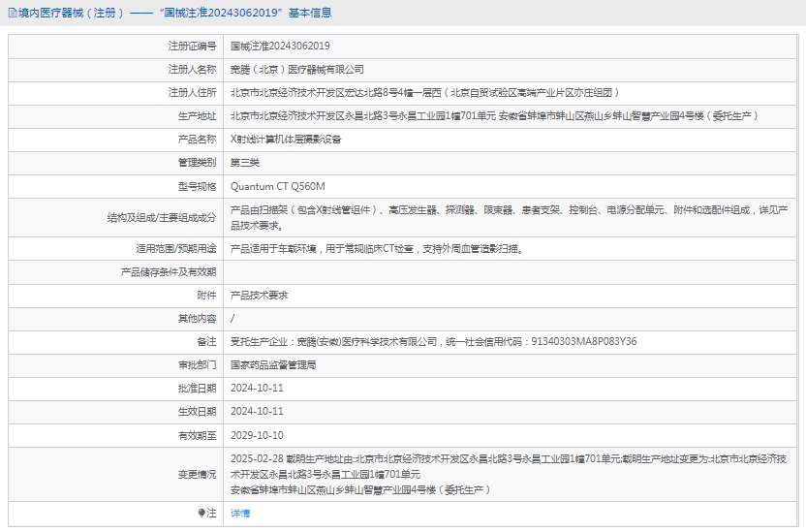Viewport: 806px width, 532px height.
Task: Click the approving department 国家药品监督管理局
Action: [x=273, y=365]
